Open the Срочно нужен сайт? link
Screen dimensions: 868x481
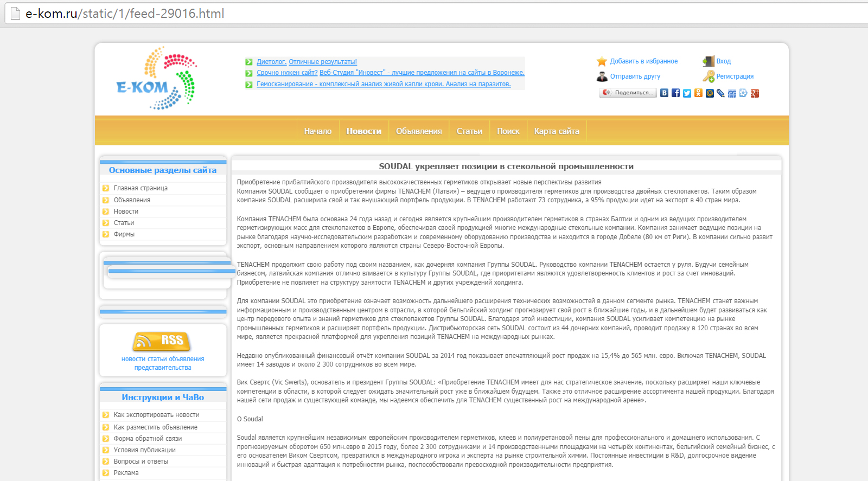287,73
